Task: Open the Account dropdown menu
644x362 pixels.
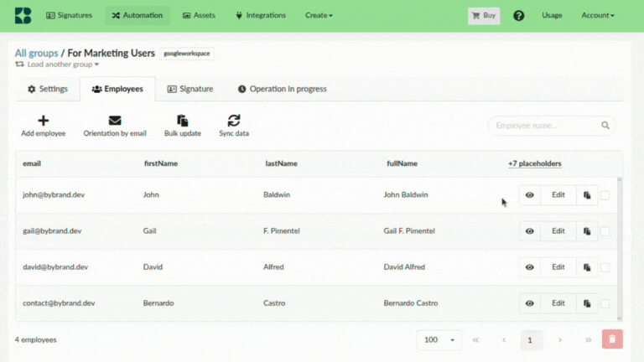Action: [x=598, y=15]
